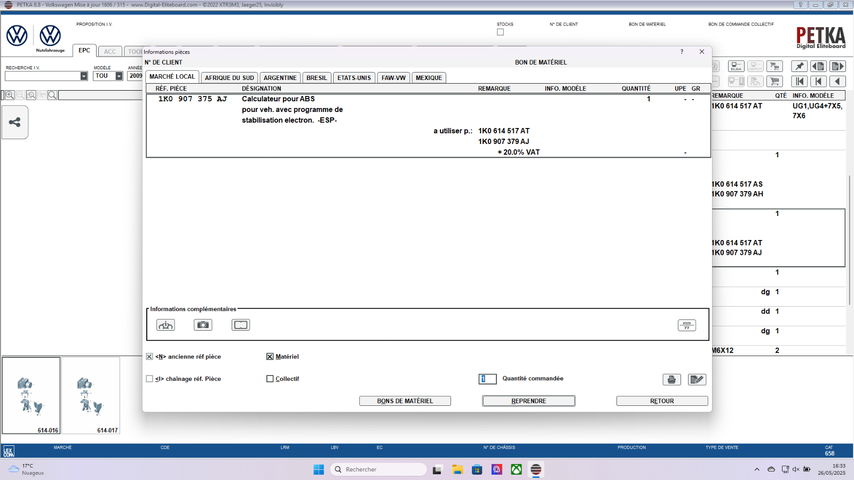This screenshot has width=854, height=480.
Task: Select the EPC tab in main window
Action: tap(84, 50)
